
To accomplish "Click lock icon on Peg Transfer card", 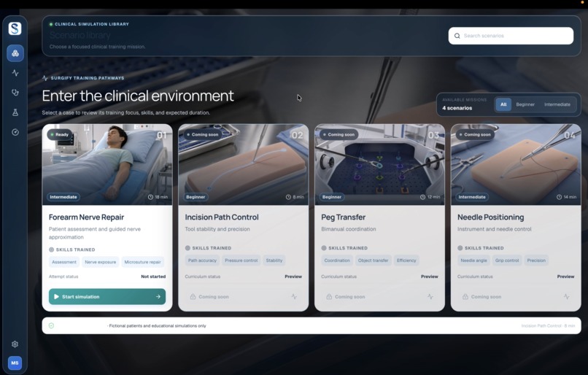I will pos(329,297).
